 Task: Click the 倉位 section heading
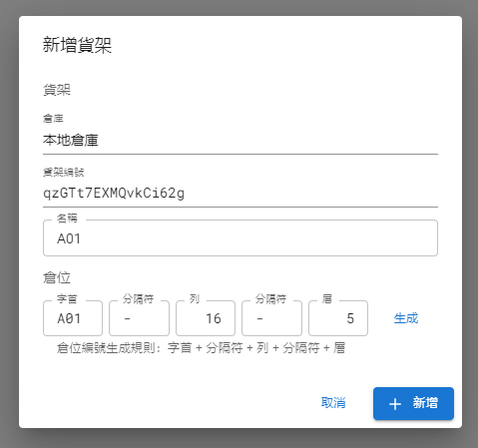(x=57, y=277)
